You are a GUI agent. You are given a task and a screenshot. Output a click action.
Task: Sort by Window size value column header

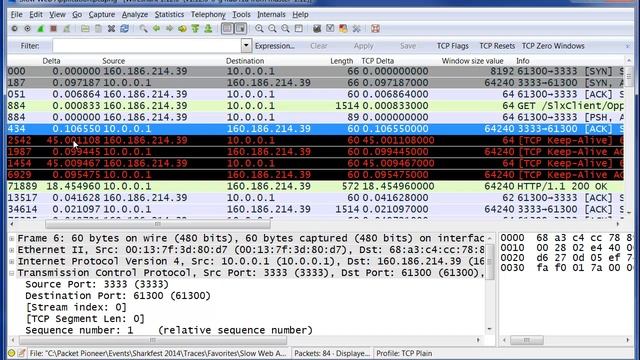472,61
